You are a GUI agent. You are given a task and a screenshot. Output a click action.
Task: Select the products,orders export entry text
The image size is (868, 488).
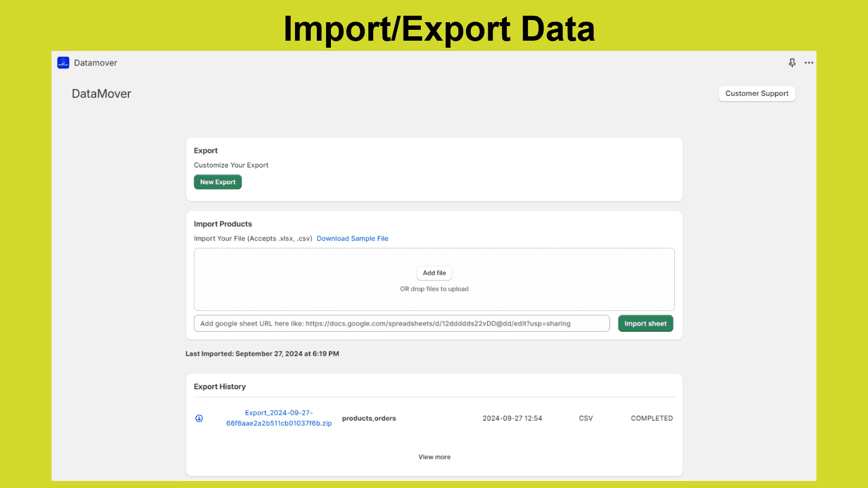click(x=369, y=419)
